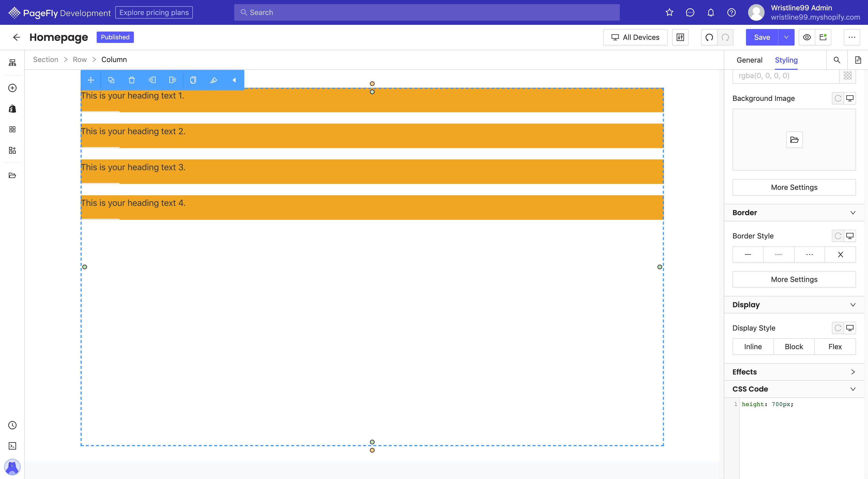The width and height of the screenshot is (868, 479).
Task: Switch to the Styling tab
Action: 786,60
